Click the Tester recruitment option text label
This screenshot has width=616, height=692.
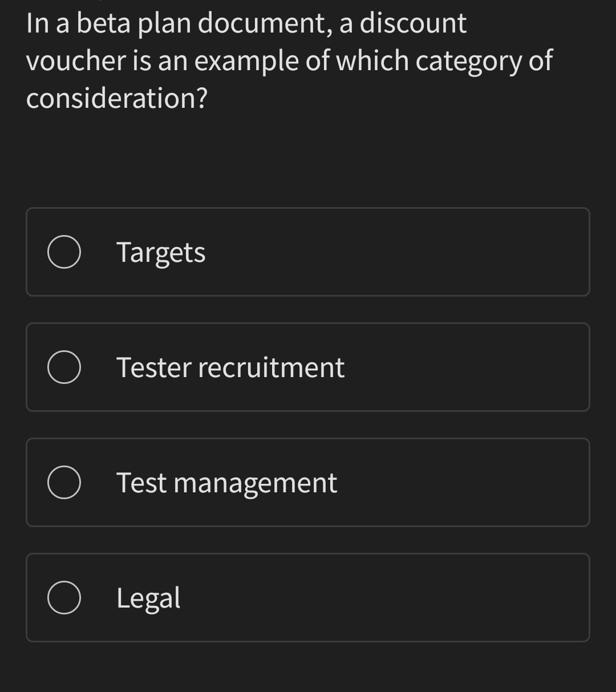point(230,367)
